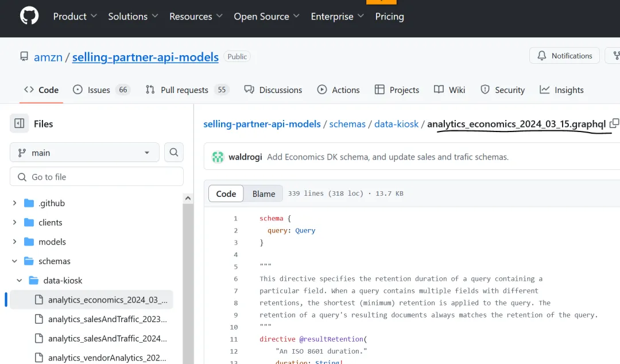Open the selling-partner-api-models repository link
620x364 pixels.
[x=145, y=57]
